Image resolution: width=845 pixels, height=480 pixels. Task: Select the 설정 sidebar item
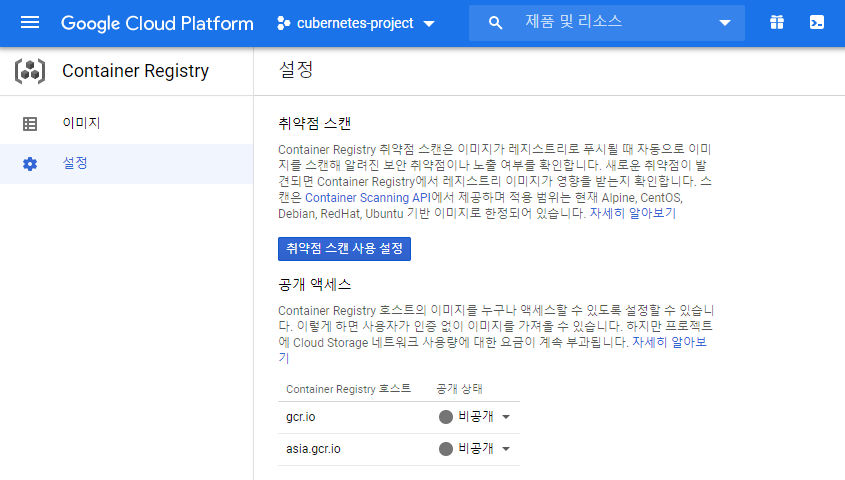127,164
